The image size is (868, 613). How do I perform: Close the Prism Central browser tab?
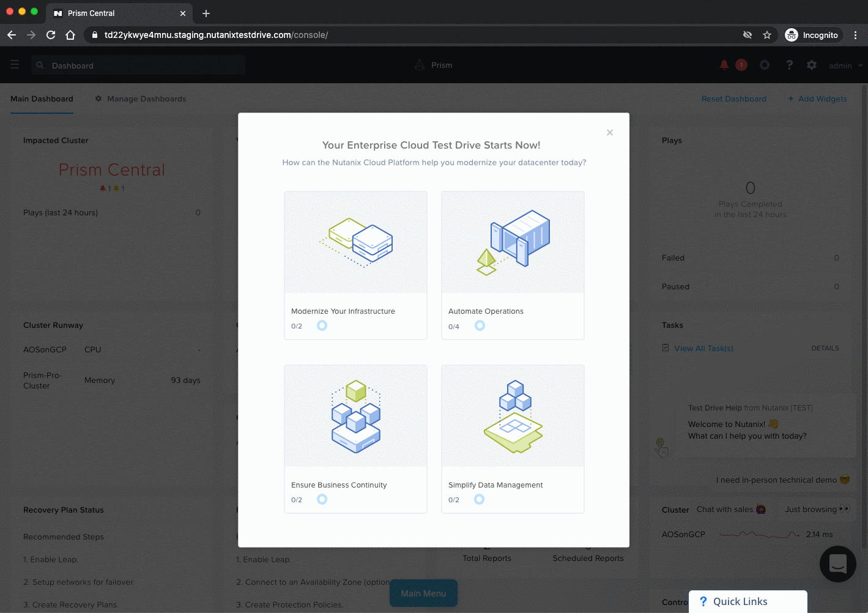pyautogui.click(x=182, y=13)
